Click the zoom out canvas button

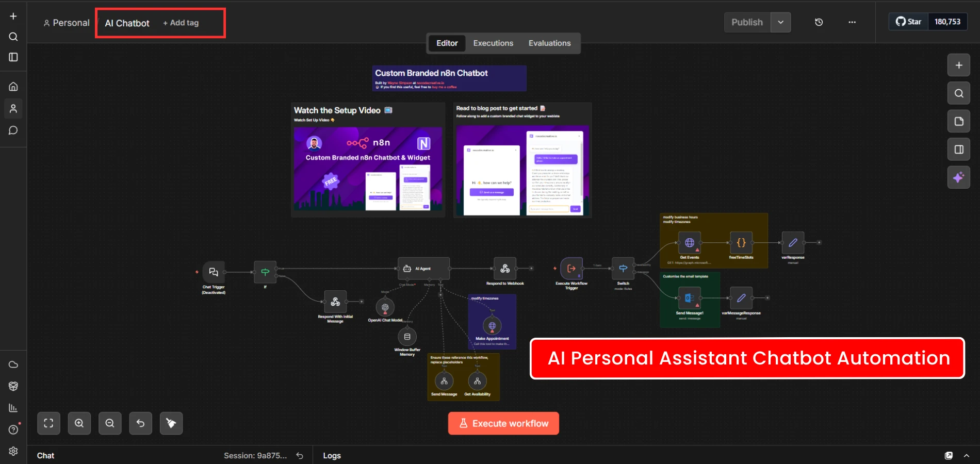[110, 423]
